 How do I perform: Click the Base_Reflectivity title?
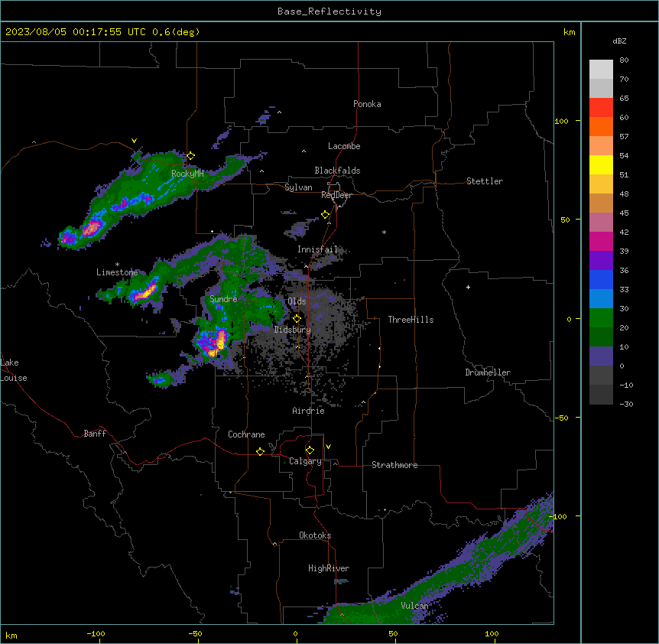[329, 11]
